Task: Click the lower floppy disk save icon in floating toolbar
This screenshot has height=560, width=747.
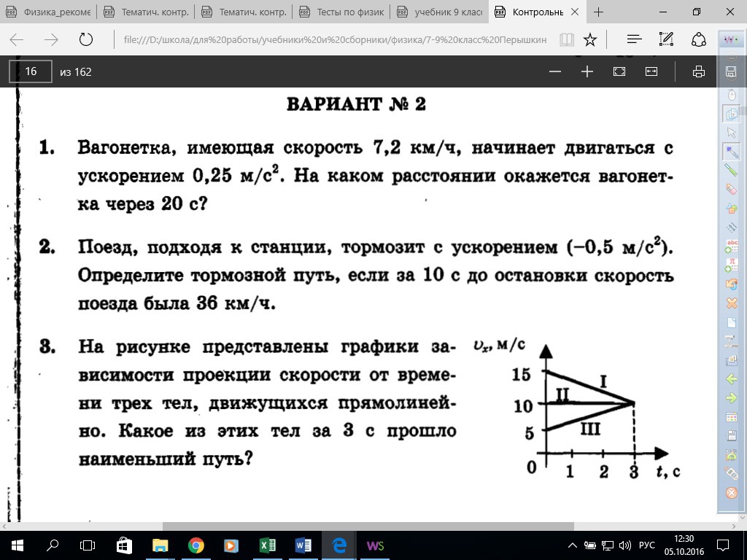Action: pyautogui.click(x=731, y=436)
